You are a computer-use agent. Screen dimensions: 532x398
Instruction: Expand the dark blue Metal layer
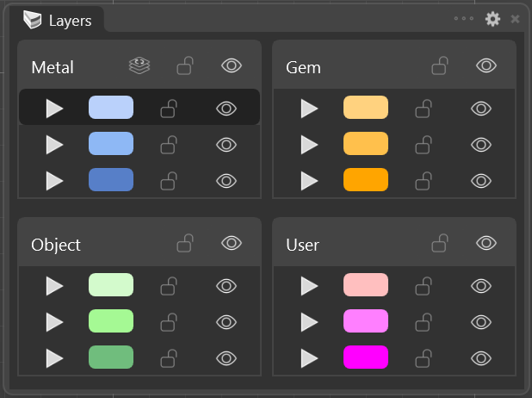tap(54, 181)
